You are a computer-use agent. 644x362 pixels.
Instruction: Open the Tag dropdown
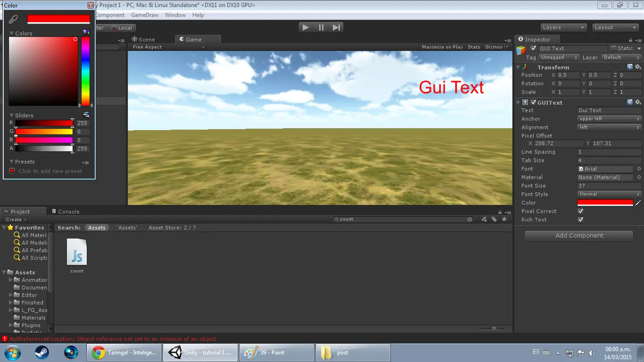coord(559,58)
